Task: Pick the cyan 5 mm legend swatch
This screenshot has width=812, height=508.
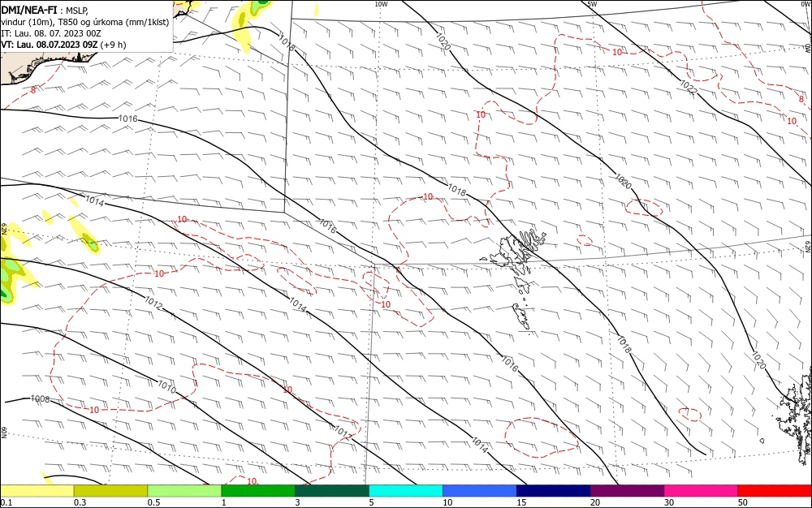Action: click(406, 491)
